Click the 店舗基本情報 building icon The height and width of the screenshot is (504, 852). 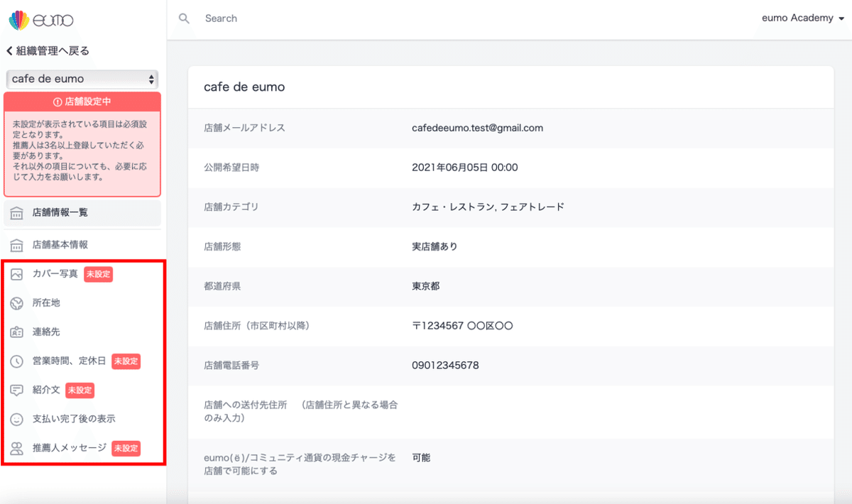(17, 245)
